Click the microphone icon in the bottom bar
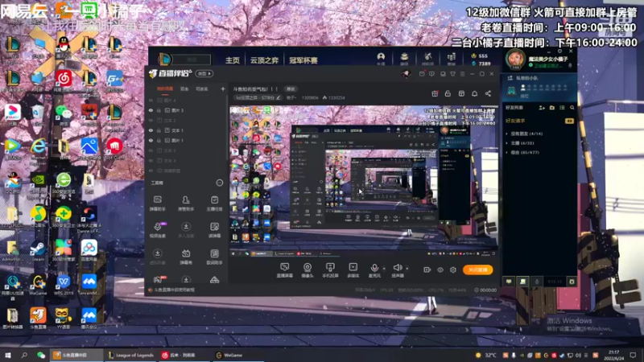 click(x=374, y=268)
